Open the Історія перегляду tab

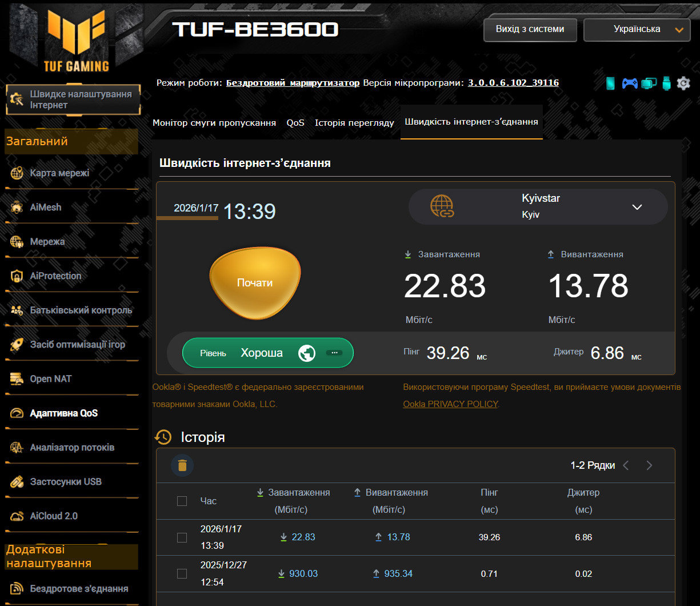(x=354, y=123)
